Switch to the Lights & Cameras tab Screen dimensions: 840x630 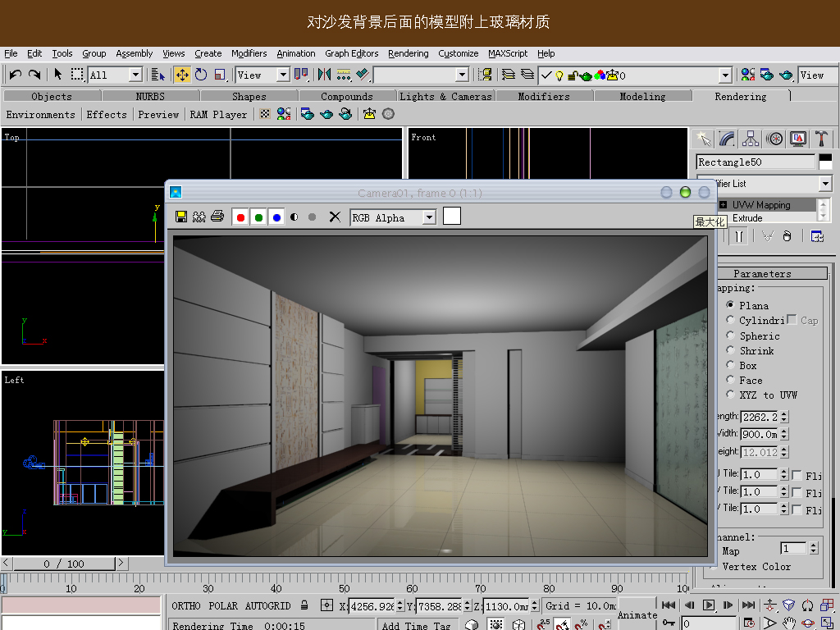click(x=445, y=97)
